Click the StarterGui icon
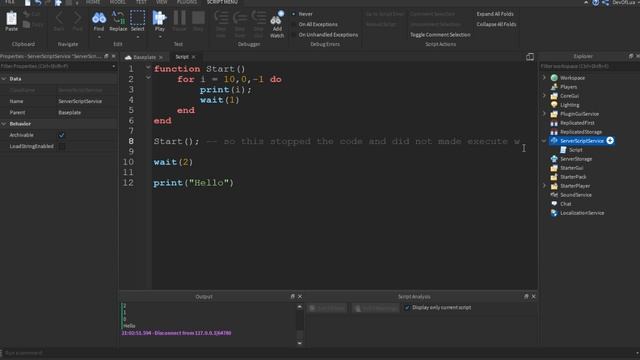 pyautogui.click(x=554, y=168)
